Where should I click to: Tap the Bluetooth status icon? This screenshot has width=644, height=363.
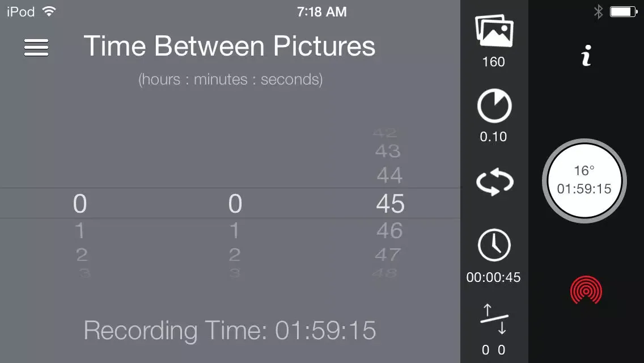[599, 12]
